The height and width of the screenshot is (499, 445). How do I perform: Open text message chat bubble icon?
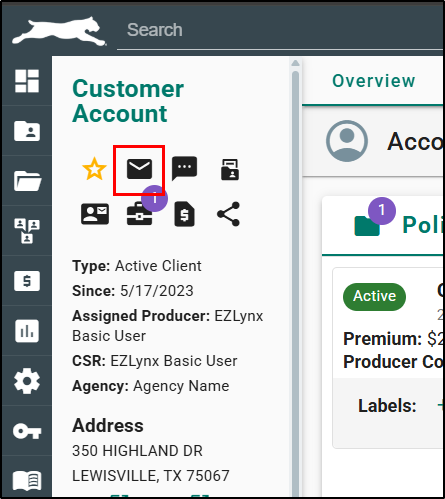pos(184,168)
